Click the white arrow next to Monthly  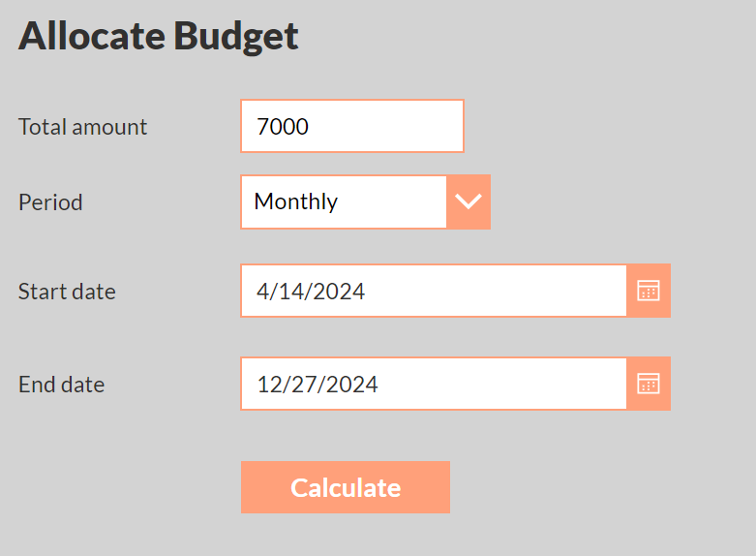[x=469, y=201]
